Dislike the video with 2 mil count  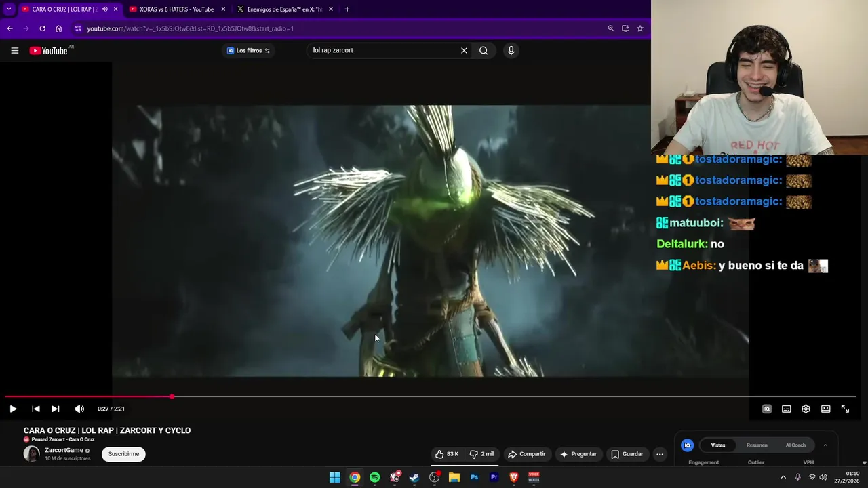482,454
